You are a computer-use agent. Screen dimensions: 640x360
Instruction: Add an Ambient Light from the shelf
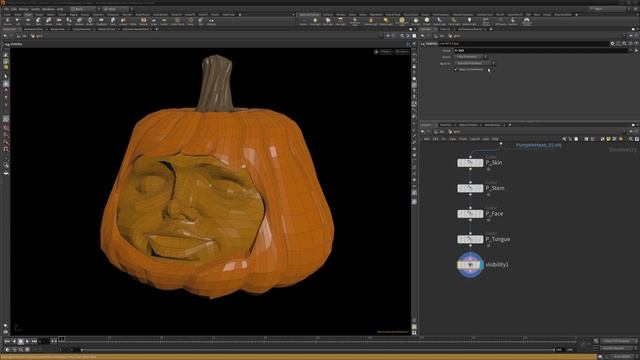point(469,21)
